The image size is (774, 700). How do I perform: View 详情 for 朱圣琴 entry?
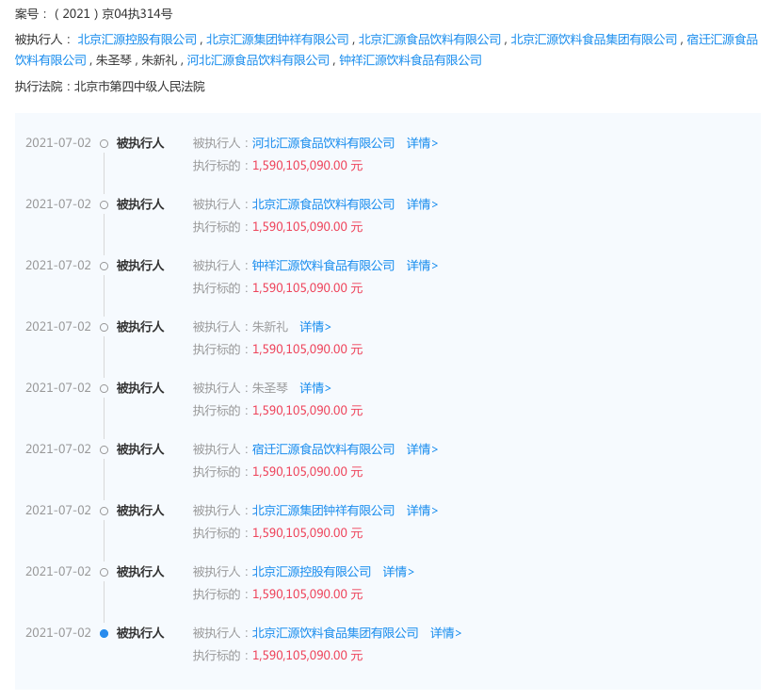tap(314, 388)
